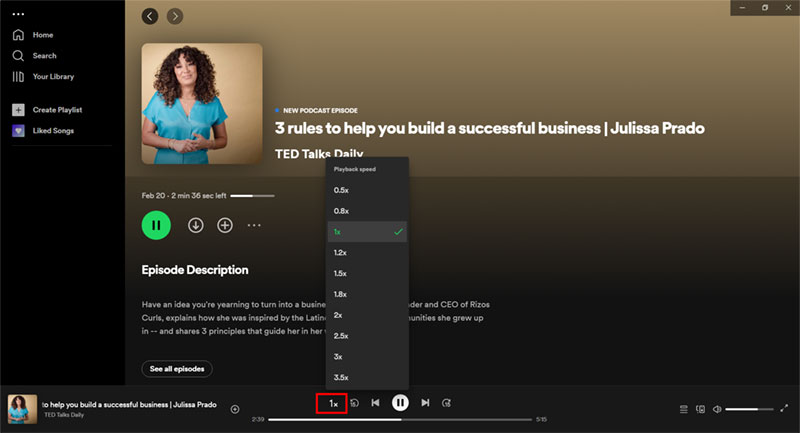The height and width of the screenshot is (433, 800).
Task: Open connect to a device
Action: click(x=701, y=409)
